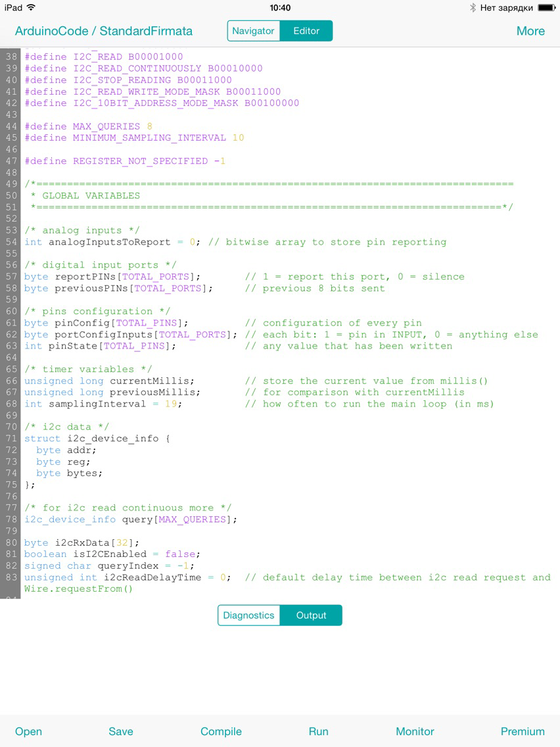Tap Open to browse sketches
This screenshot has width=560, height=747.
coord(28,731)
